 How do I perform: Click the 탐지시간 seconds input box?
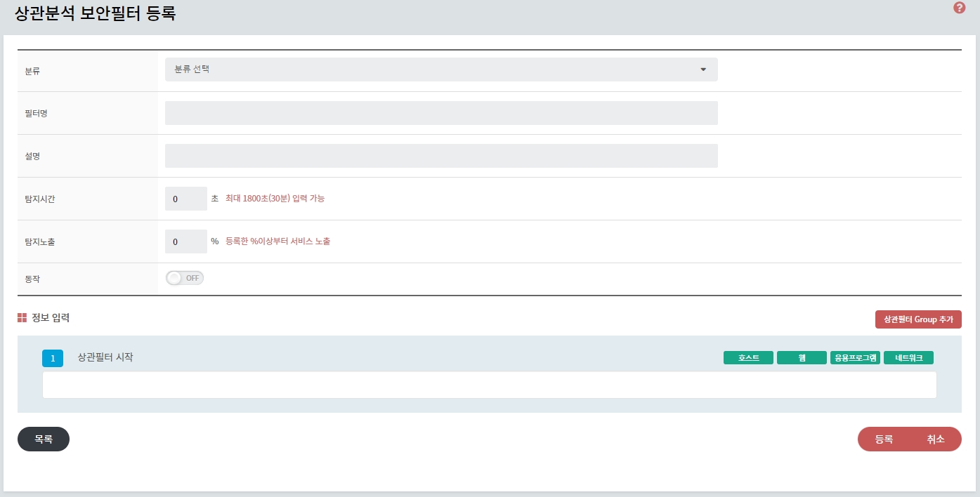pos(185,199)
